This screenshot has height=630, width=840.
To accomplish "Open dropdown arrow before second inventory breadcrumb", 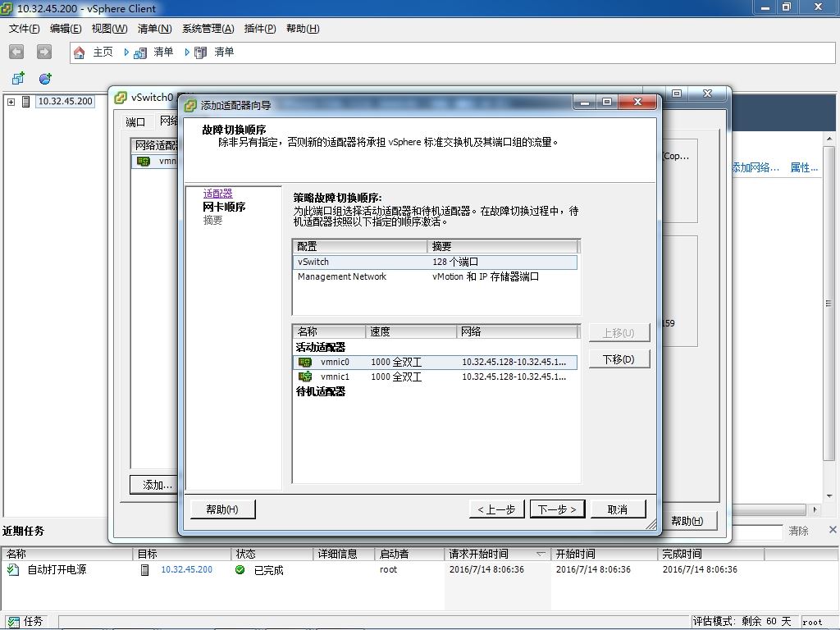I will pyautogui.click(x=187, y=52).
